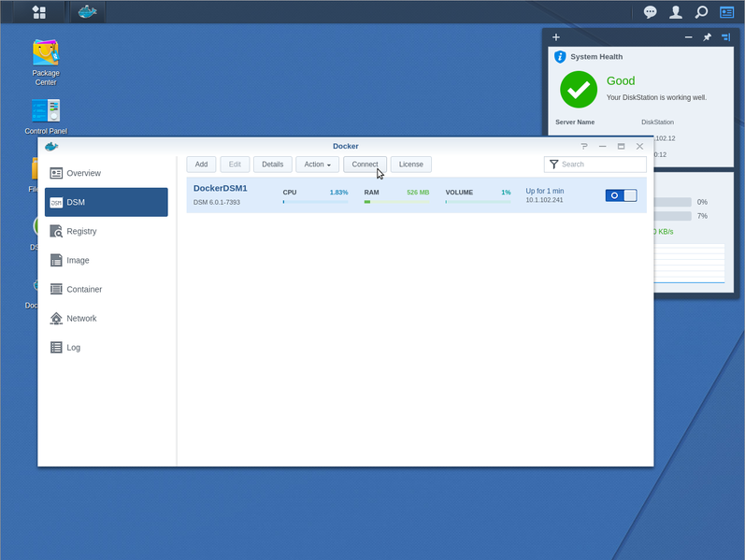Expand the Action dropdown menu

tap(318, 165)
